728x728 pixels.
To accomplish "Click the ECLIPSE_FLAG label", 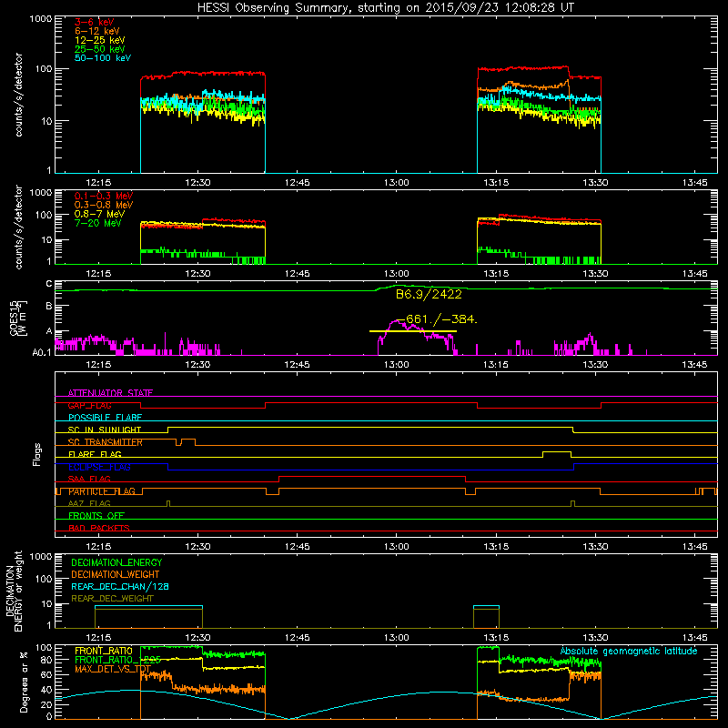I will click(99, 467).
